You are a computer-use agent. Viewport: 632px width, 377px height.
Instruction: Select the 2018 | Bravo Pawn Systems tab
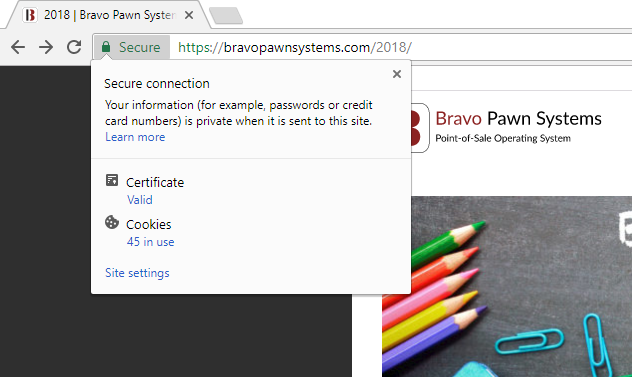(x=109, y=15)
